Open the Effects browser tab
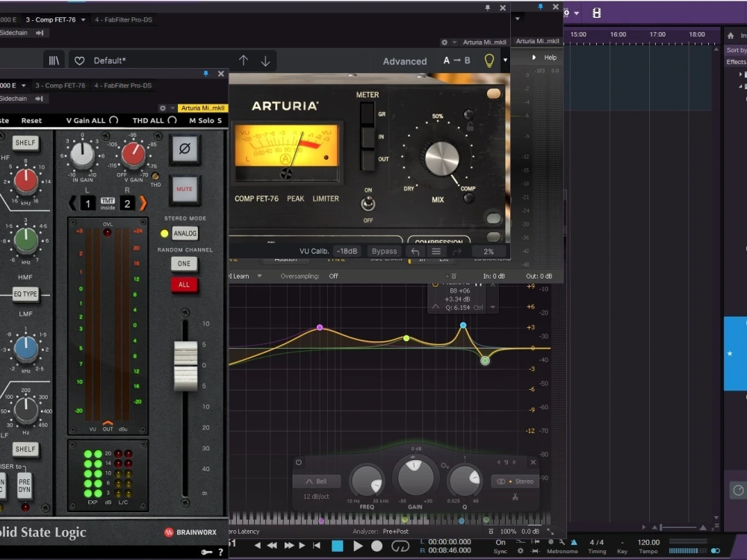Screen dimensions: 747x560 736,62
